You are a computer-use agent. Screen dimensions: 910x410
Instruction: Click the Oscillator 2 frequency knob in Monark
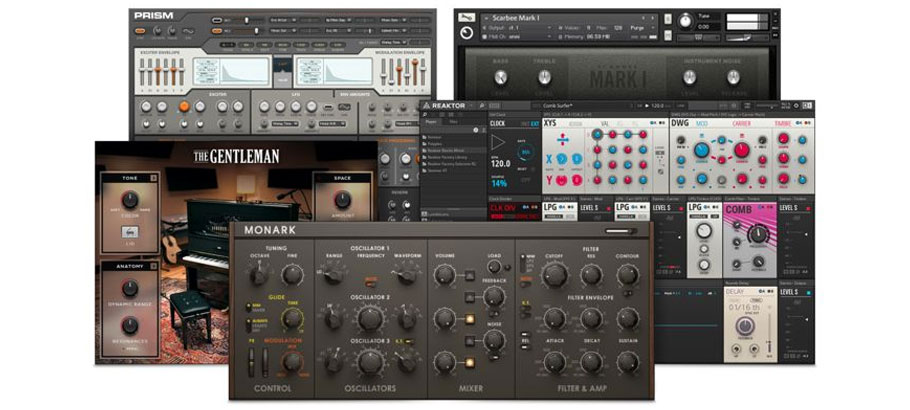point(370,318)
